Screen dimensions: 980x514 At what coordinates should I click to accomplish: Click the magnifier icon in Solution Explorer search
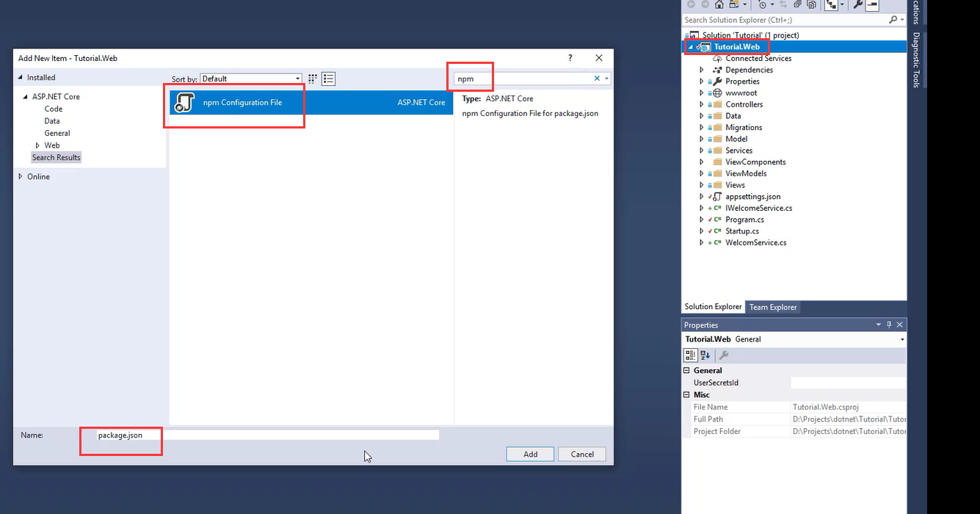tap(893, 20)
